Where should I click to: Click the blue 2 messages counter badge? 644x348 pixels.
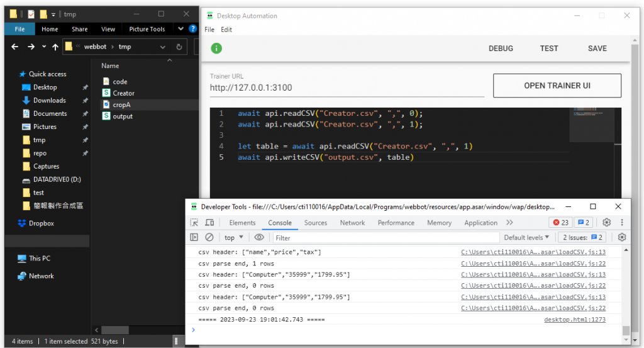(584, 222)
